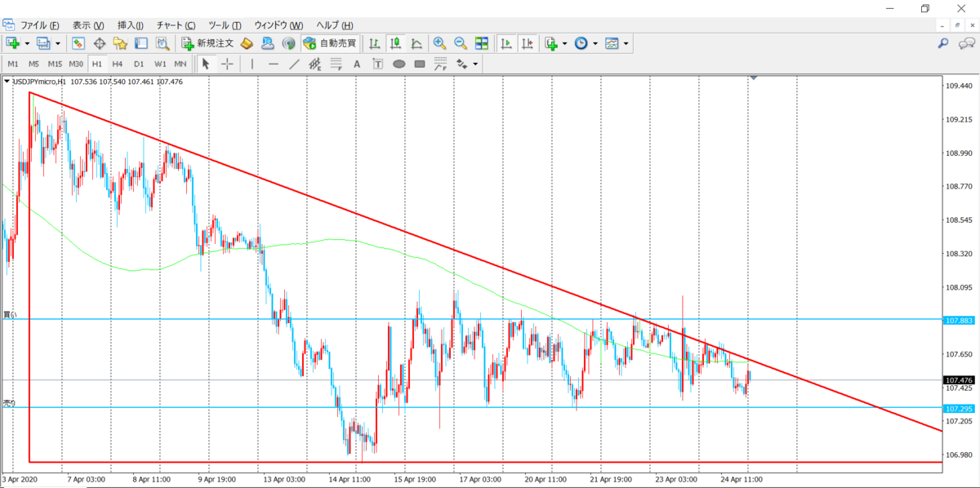The width and height of the screenshot is (980, 488).
Task: Open the 挿入 menu
Action: pyautogui.click(x=131, y=25)
